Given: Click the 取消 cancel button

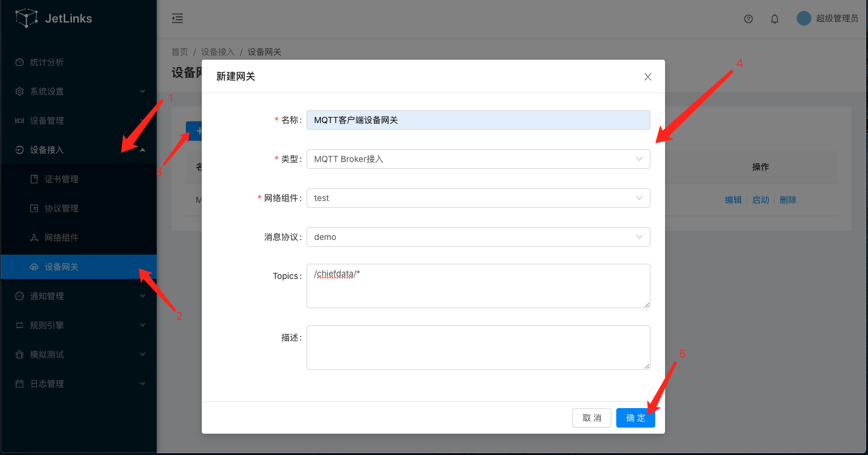Looking at the screenshot, I should [591, 418].
